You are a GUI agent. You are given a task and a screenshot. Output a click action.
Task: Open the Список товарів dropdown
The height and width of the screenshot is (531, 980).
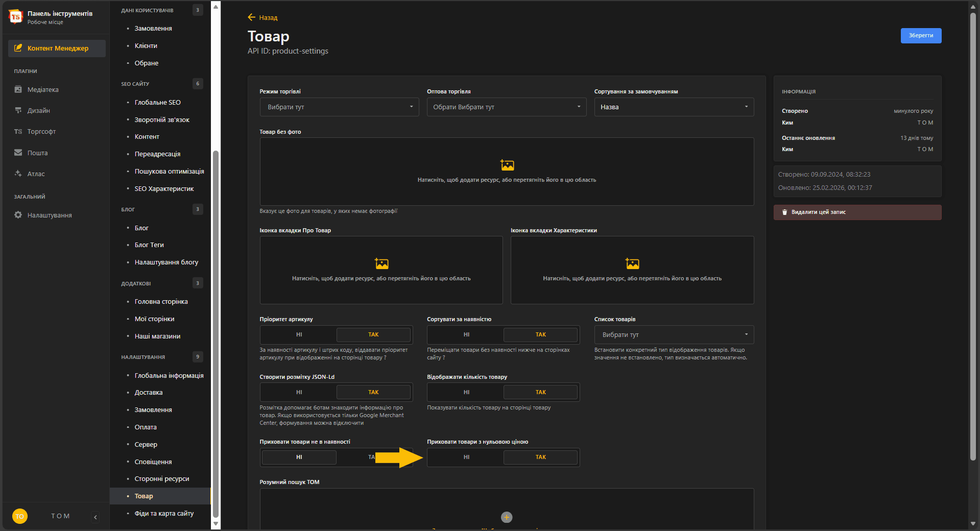pos(674,335)
